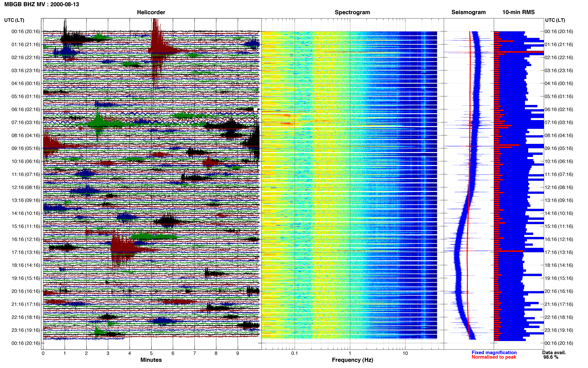
Task: Click the '98.6 %' data availability value
Action: 551,357
